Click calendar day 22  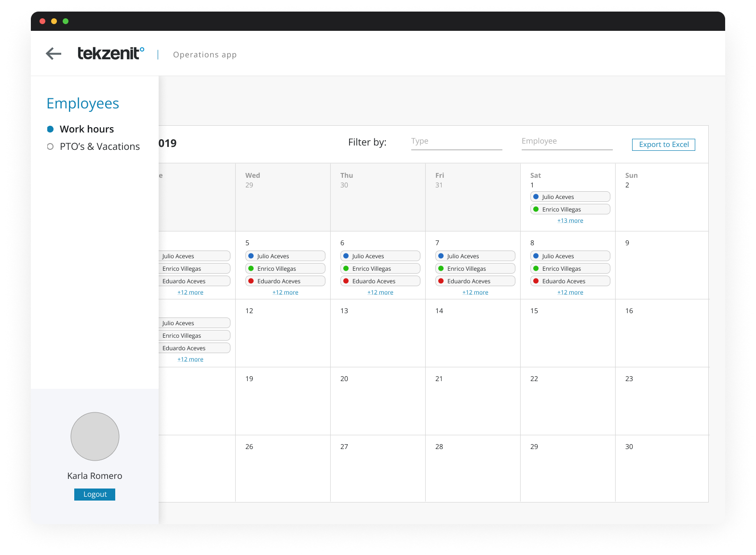[x=568, y=401]
